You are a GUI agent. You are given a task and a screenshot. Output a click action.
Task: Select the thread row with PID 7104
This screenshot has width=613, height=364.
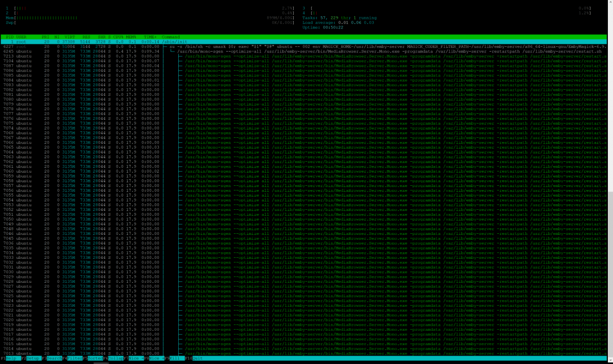pyautogui.click(x=303, y=61)
